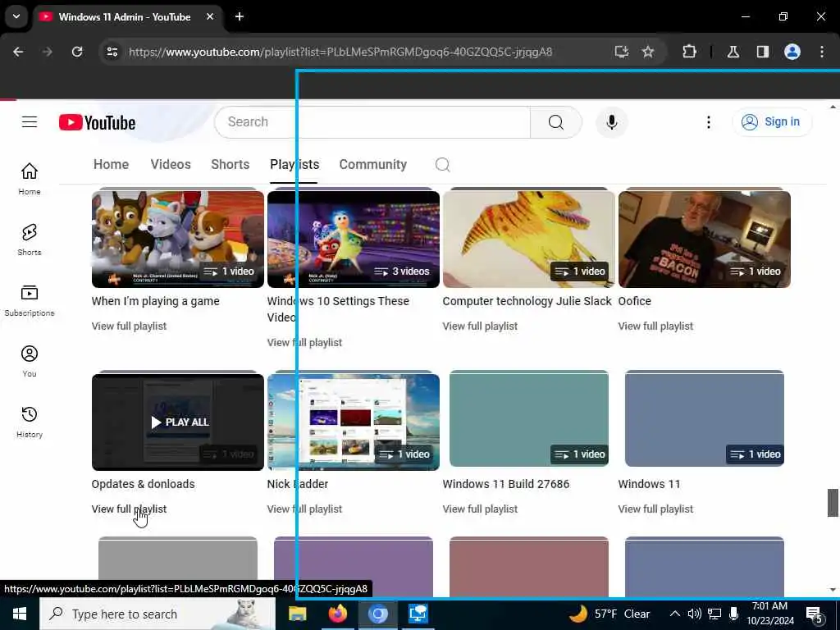Open File Explorer from taskbar

[x=297, y=614]
